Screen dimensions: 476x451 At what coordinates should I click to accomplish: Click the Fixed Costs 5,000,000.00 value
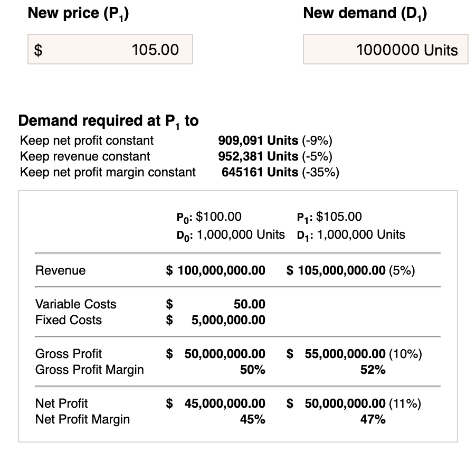[228, 320]
